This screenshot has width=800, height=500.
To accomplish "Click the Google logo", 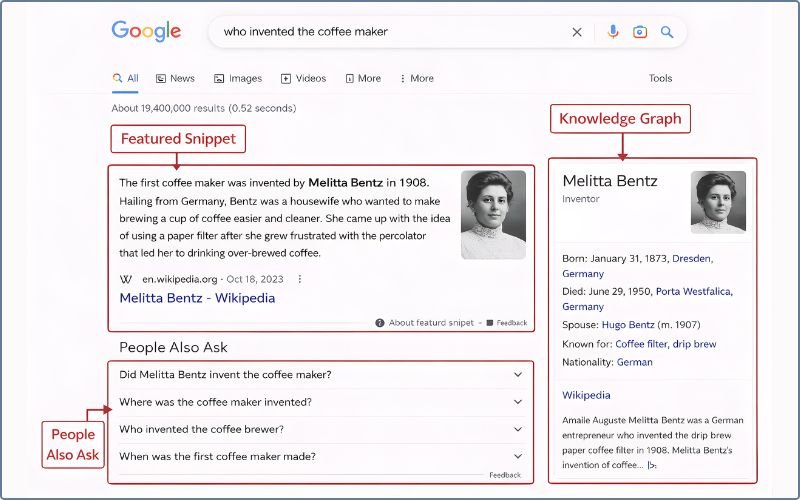I will point(146,31).
